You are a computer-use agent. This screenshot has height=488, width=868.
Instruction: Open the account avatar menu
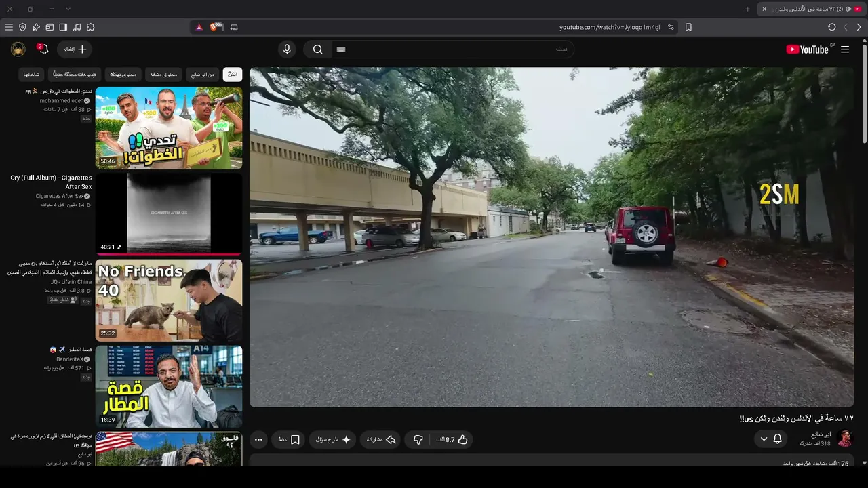tap(18, 49)
